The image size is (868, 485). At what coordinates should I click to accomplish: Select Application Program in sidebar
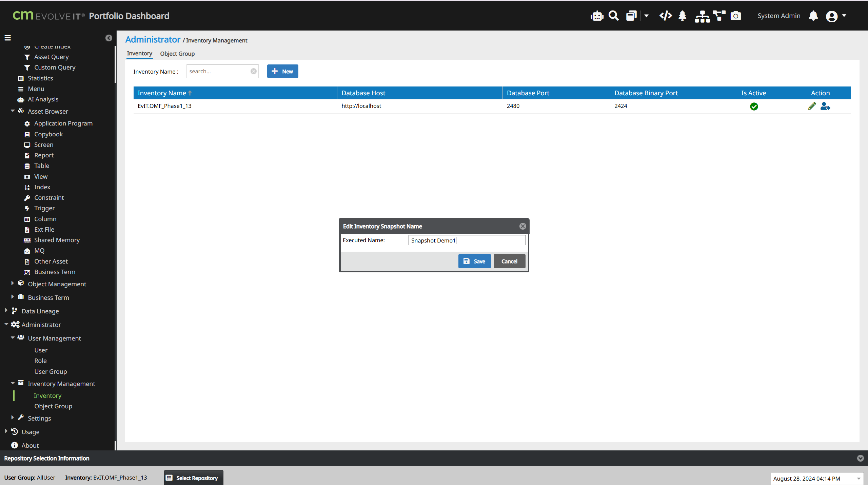click(63, 123)
